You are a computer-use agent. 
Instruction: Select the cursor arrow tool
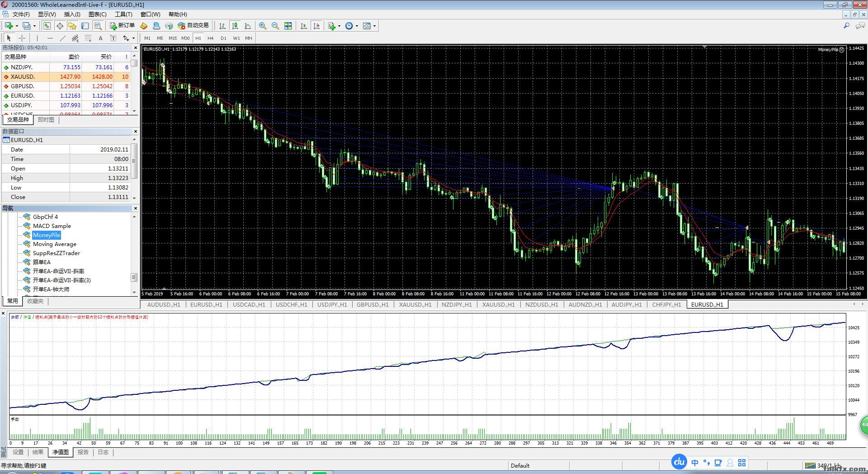click(9, 38)
